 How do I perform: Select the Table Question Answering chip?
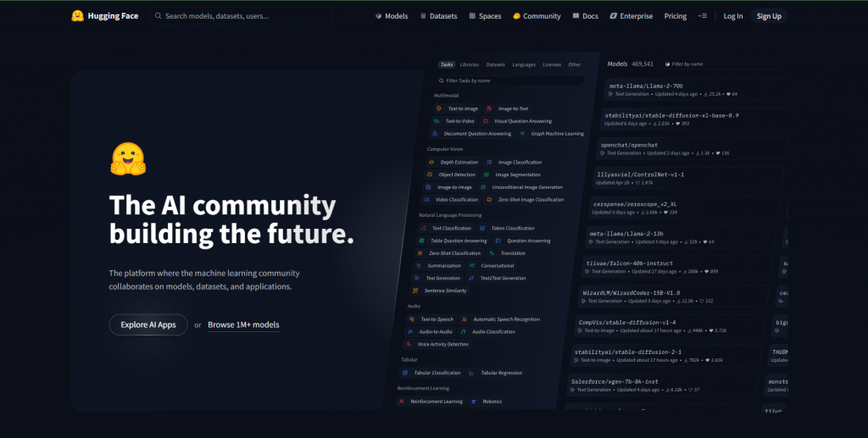[453, 241]
